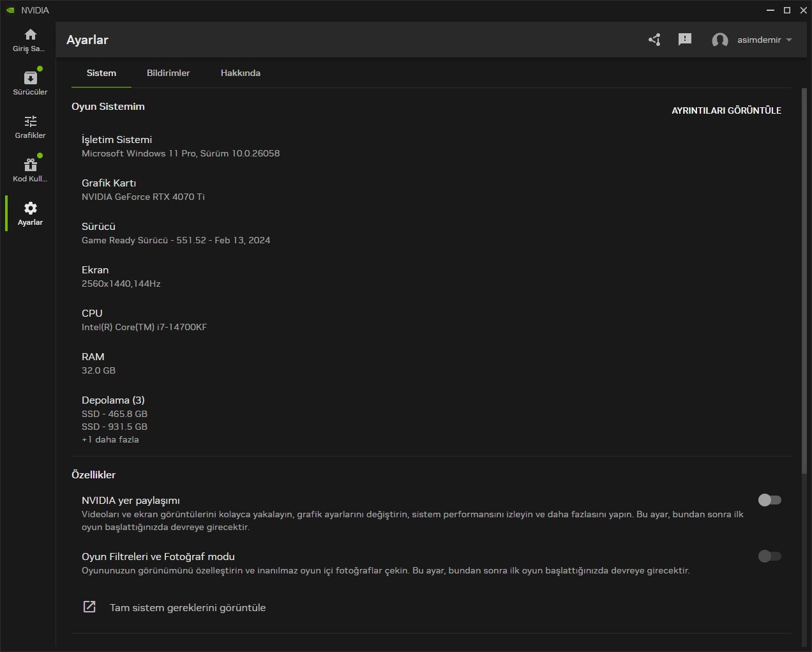Open Tam sistem gereklerini görüntüle link

(x=188, y=607)
